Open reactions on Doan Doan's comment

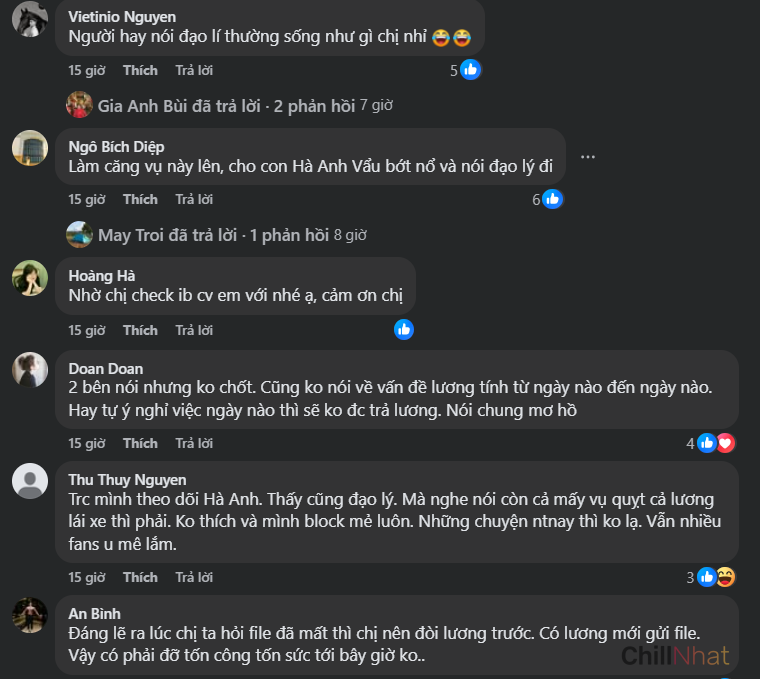pyautogui.click(x=716, y=443)
